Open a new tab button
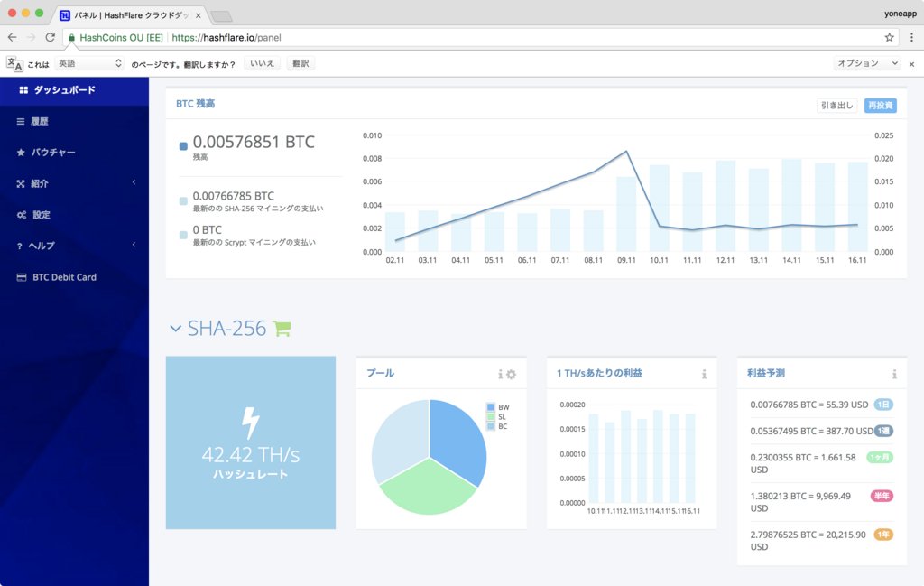 pyautogui.click(x=222, y=16)
